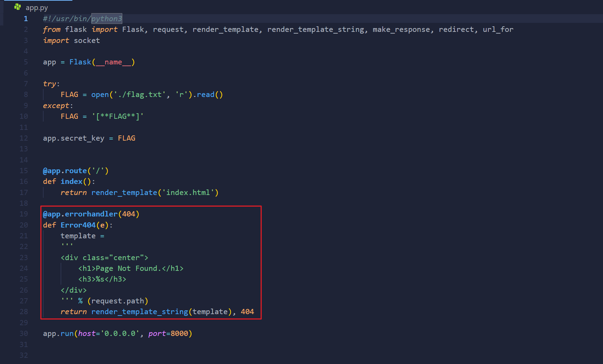The image size is (603, 364).
Task: Click the 'index.html' template string
Action: (188, 193)
